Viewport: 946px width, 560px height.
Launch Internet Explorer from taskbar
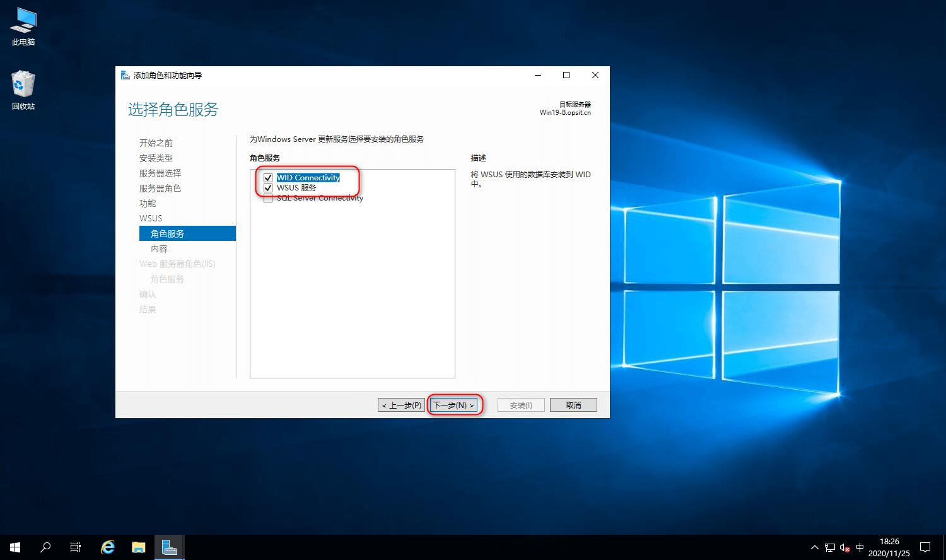(x=108, y=547)
